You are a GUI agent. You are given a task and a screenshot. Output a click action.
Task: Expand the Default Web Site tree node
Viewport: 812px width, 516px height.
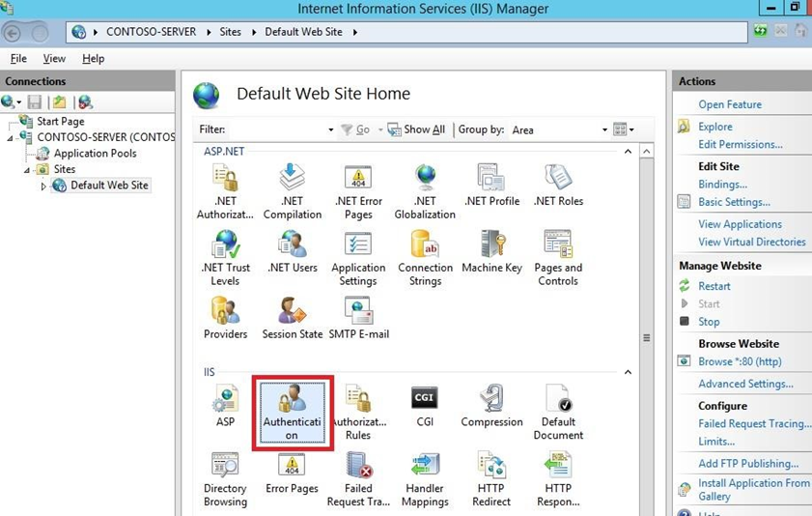(x=43, y=186)
